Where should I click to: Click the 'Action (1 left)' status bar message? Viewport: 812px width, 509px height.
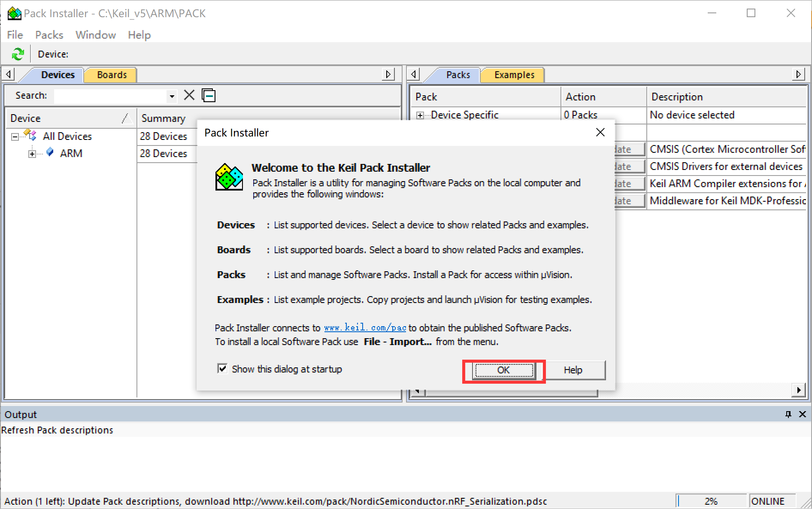click(x=276, y=501)
